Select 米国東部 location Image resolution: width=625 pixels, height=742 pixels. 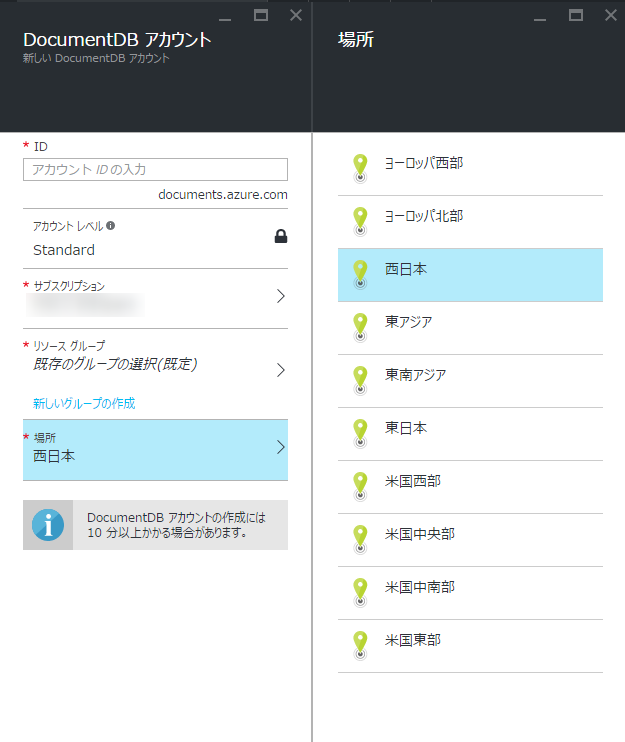pos(470,646)
